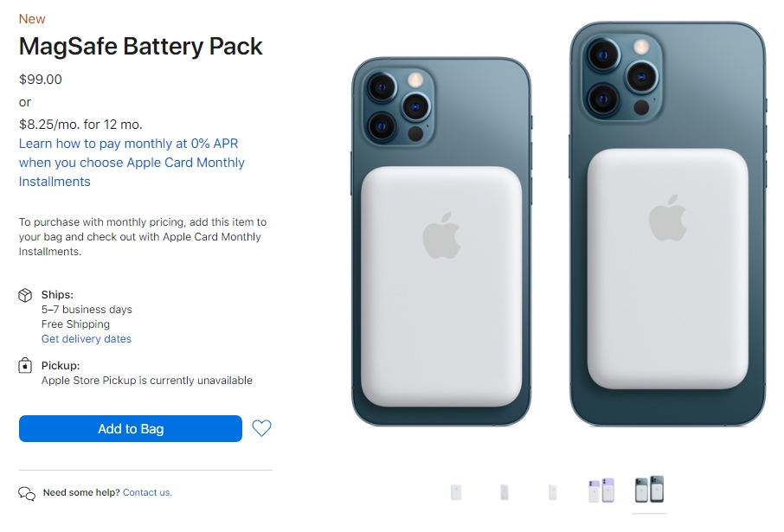Click the shipping box icon

tap(26, 296)
